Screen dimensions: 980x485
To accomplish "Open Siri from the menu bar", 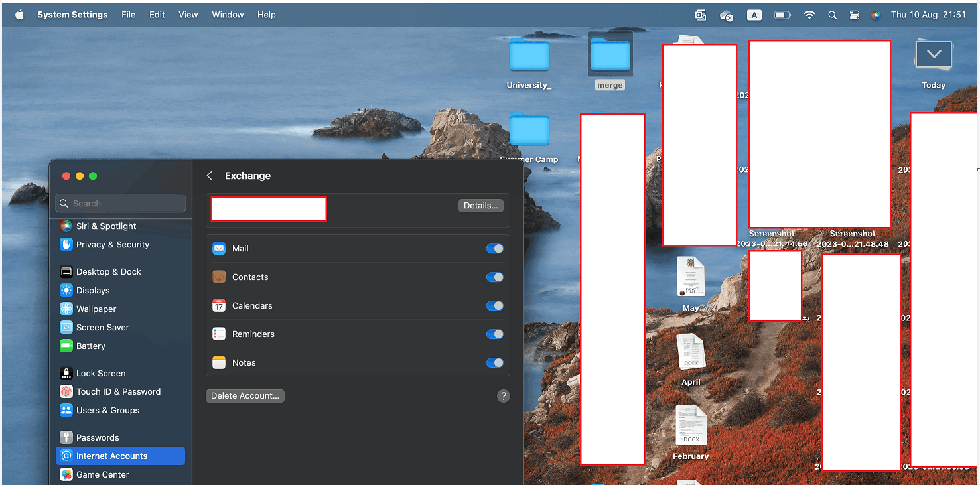I will tap(876, 15).
